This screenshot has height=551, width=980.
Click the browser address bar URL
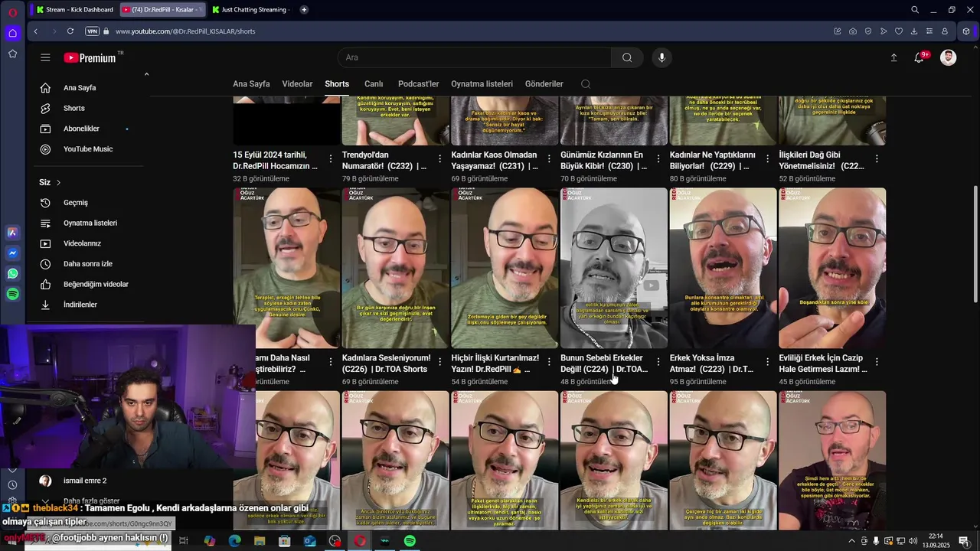tap(185, 31)
